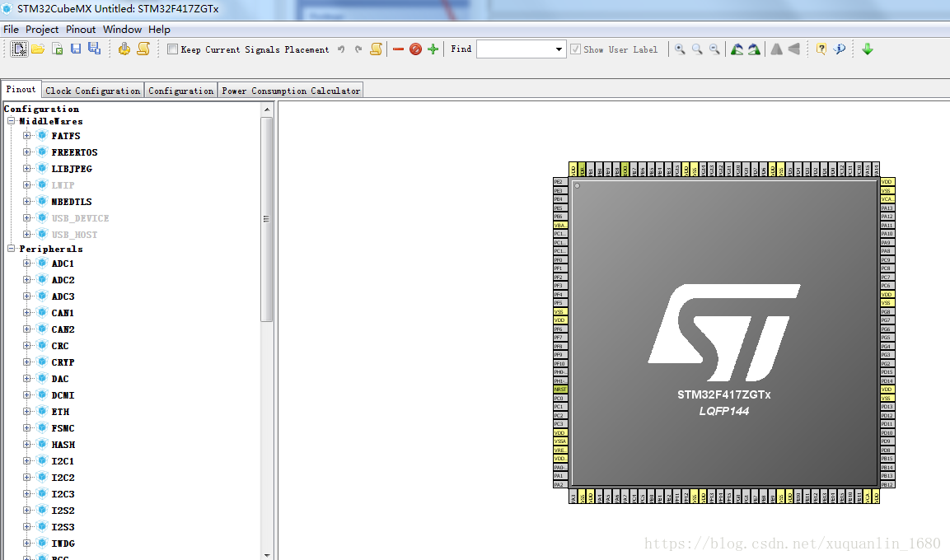Expand the ETH peripheral node
Image resolution: width=950 pixels, height=560 pixels.
click(x=26, y=411)
